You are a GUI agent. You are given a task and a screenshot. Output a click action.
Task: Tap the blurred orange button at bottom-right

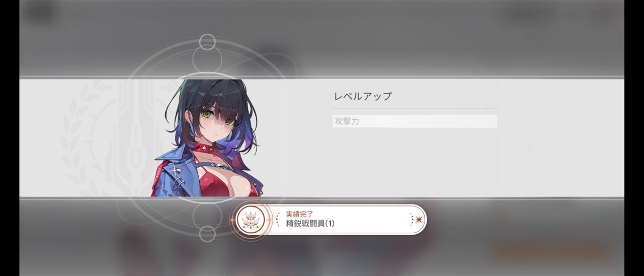[549, 251]
